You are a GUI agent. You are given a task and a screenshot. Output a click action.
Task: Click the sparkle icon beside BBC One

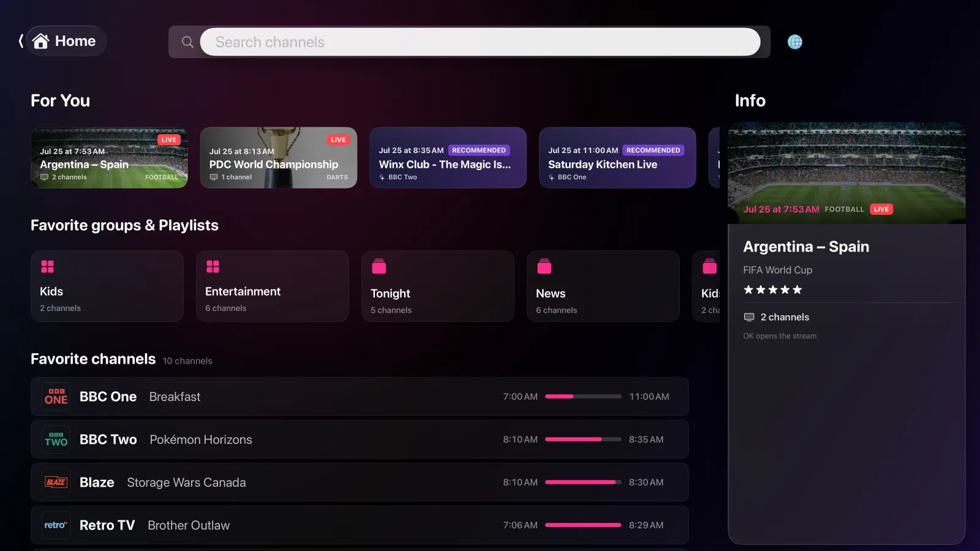coord(551,177)
